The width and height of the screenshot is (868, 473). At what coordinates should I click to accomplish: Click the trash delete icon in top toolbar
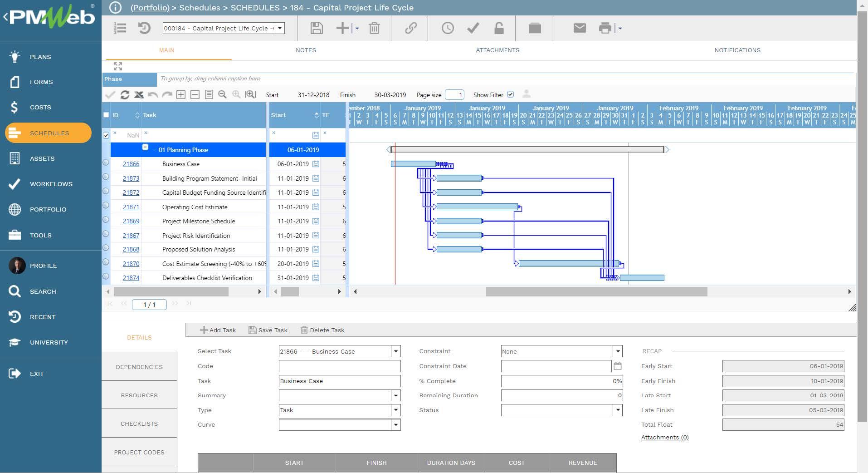point(374,28)
